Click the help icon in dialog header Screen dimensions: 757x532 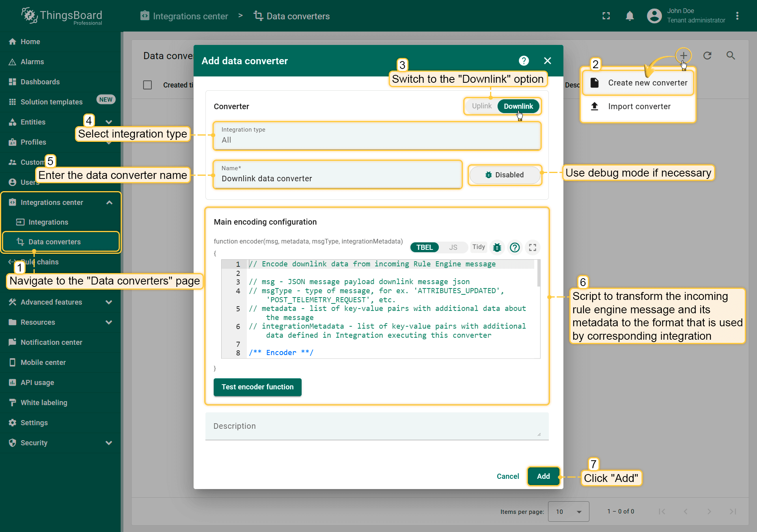[x=524, y=61]
